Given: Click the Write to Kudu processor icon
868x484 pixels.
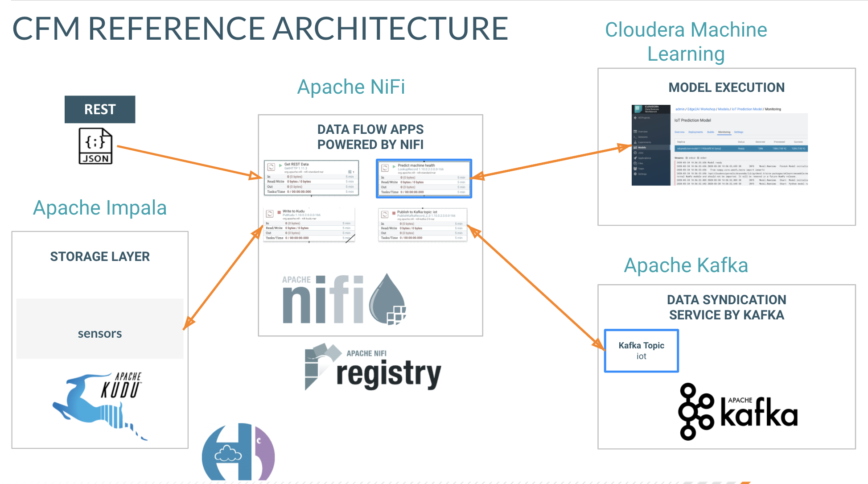Looking at the screenshot, I should pos(270,214).
